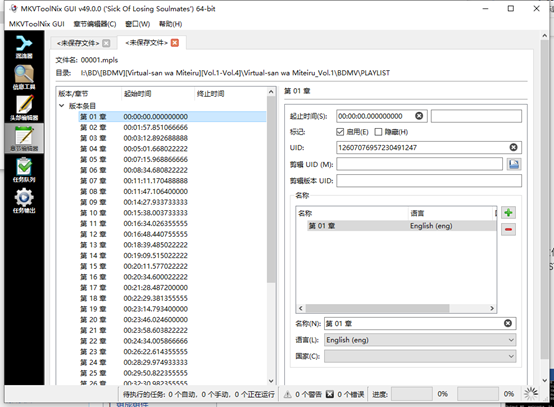Image resolution: width=554 pixels, height=407 pixels.
Task: Clear the start time field
Action: (419, 116)
